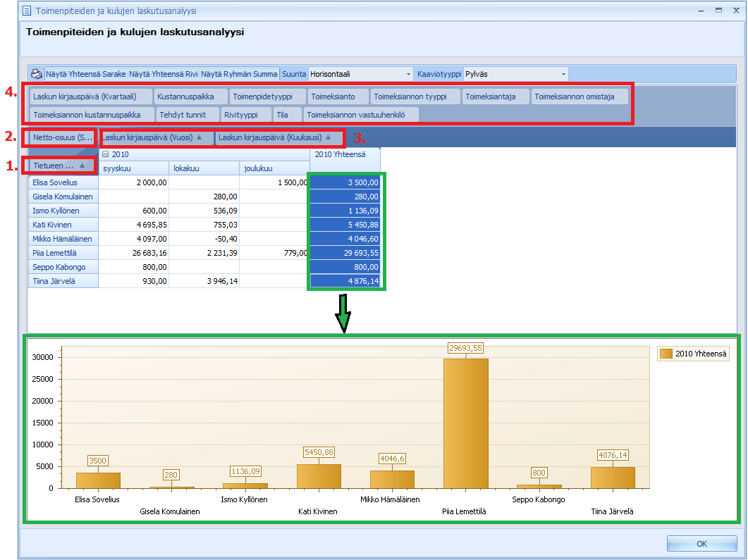Sort by Laskun kirjauspäivä (Kuukausi) field
This screenshot has height=560, width=748.
coord(278,138)
